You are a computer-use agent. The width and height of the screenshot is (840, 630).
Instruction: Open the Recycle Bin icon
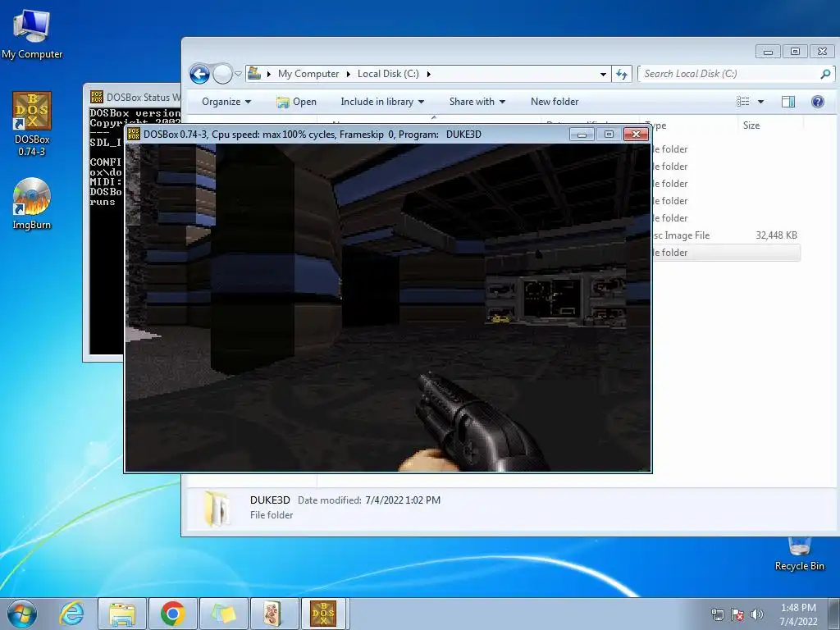pyautogui.click(x=799, y=554)
